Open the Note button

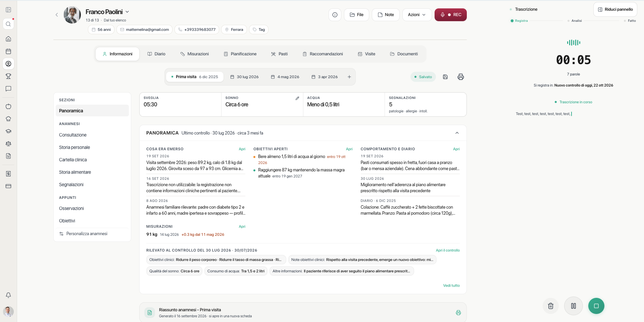click(386, 15)
